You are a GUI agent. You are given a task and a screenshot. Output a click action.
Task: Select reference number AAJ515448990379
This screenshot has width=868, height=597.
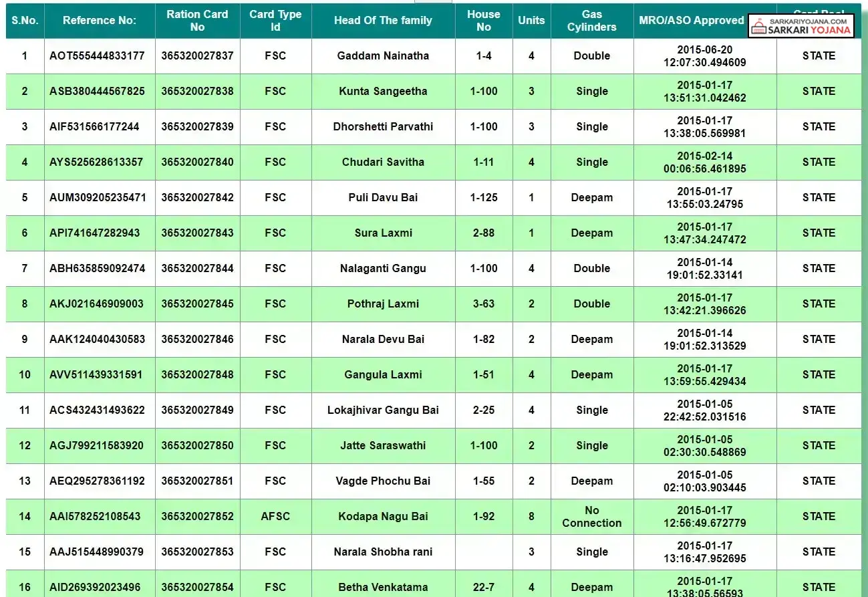coord(96,552)
